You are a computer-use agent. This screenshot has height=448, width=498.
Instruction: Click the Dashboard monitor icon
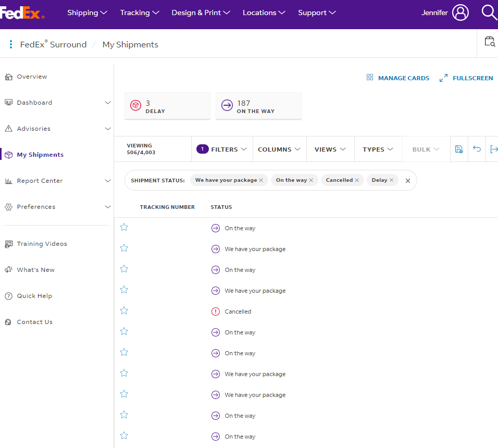coord(8,102)
